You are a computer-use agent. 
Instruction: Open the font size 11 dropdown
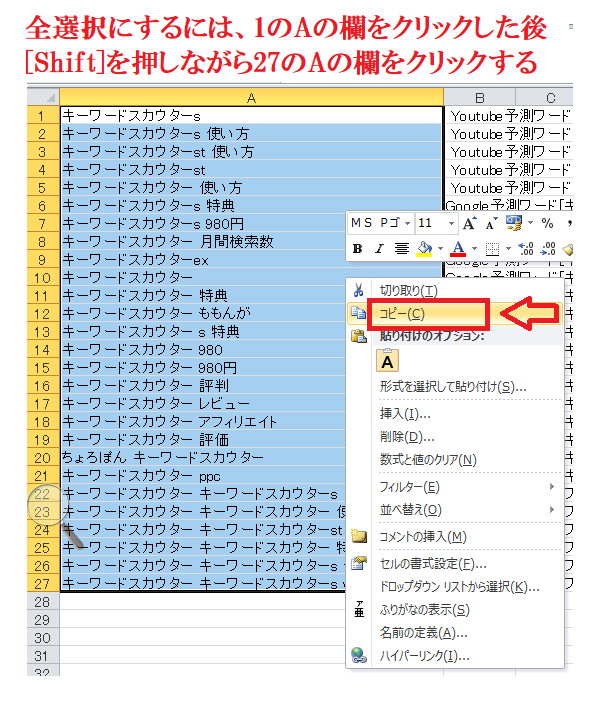coord(451,223)
